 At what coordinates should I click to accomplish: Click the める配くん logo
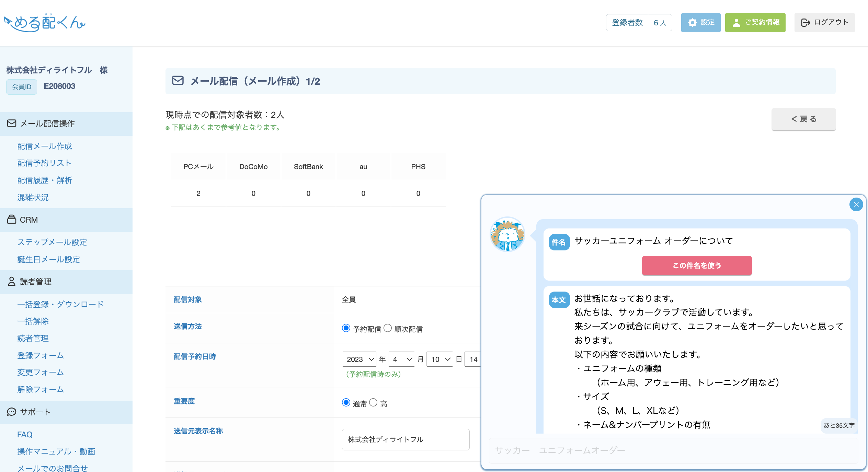pyautogui.click(x=45, y=23)
